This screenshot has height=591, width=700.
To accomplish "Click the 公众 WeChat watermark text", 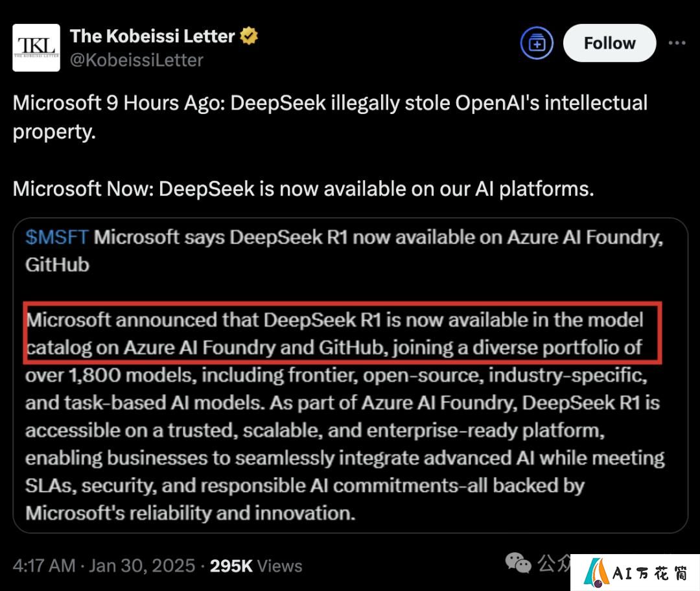I will 554,562.
